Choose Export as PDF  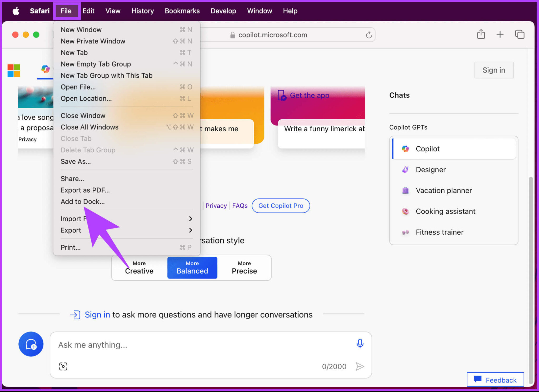(127, 190)
